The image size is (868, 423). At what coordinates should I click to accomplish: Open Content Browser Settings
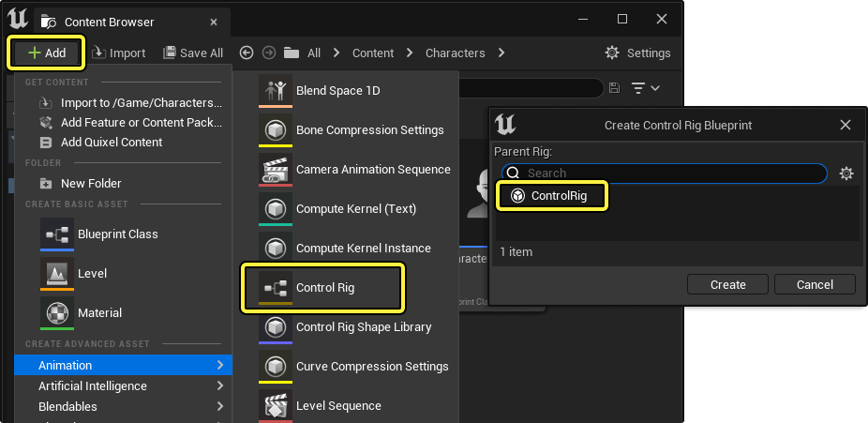pos(637,53)
